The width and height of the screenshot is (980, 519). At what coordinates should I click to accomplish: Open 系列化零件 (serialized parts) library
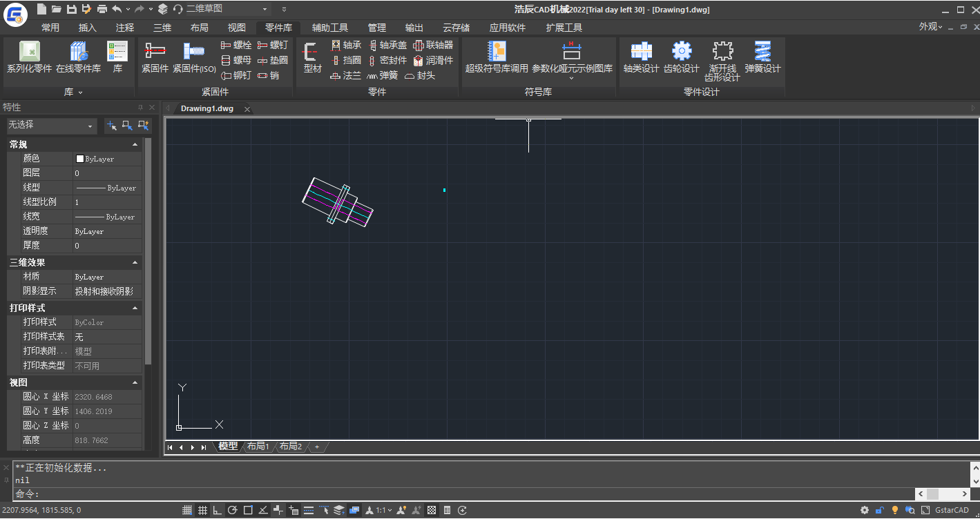click(x=30, y=57)
